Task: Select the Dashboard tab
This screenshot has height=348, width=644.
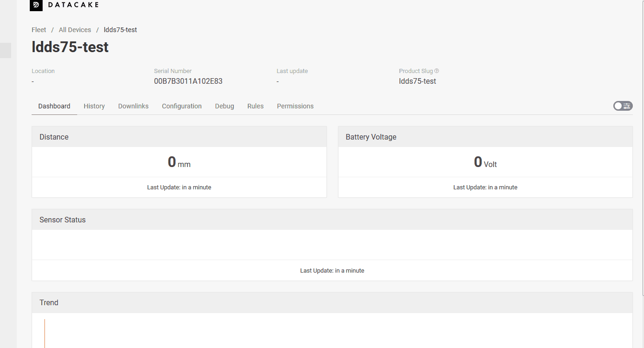Action: 54,106
